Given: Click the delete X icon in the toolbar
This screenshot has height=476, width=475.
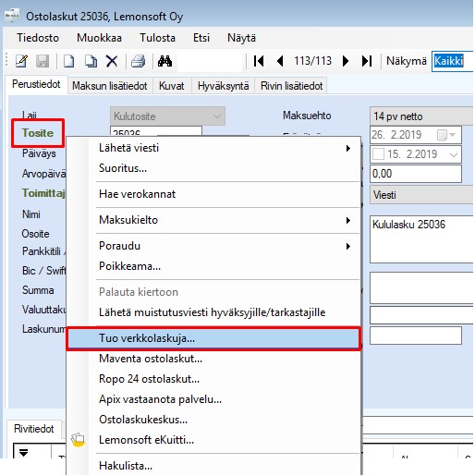Looking at the screenshot, I should click(112, 61).
